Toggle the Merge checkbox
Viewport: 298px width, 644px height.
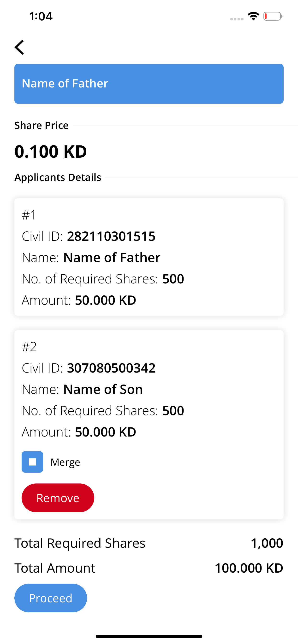coord(32,462)
